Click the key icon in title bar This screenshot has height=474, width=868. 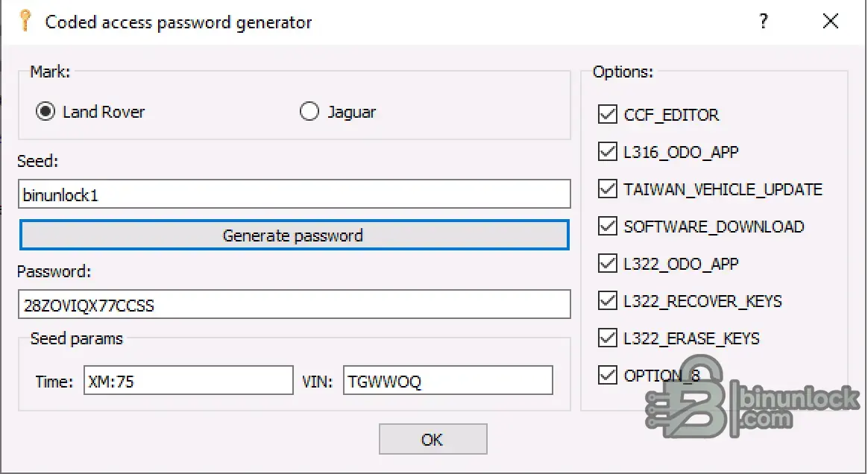coord(25,21)
